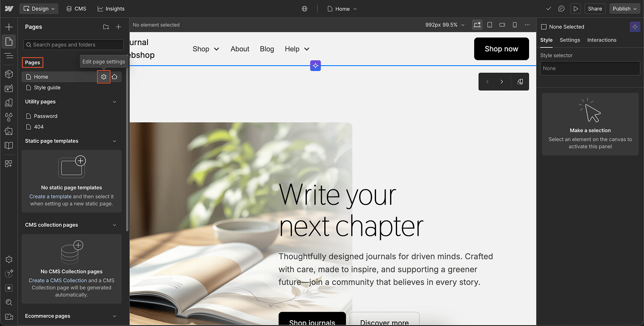Collapse the Static page templates section
This screenshot has width=644, height=326.
tap(114, 141)
